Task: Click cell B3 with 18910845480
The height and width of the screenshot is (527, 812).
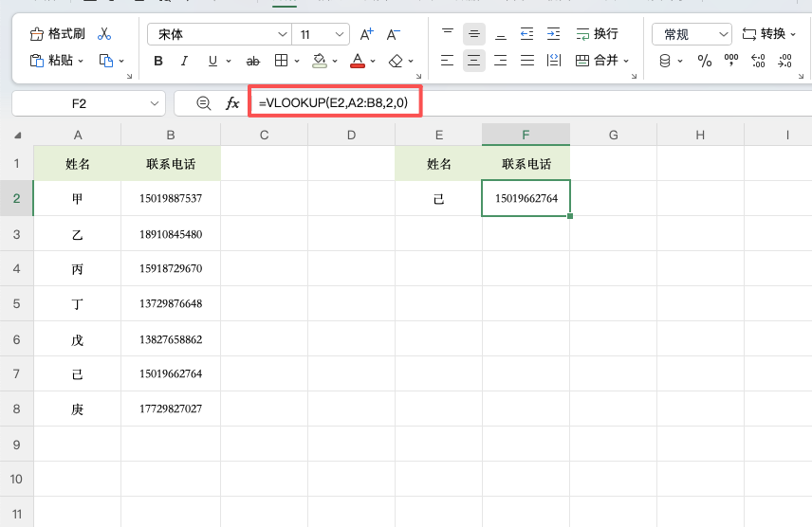Action: 171,234
